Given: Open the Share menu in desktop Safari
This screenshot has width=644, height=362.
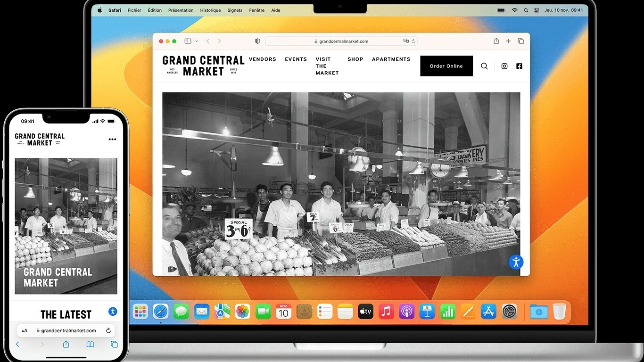Looking at the screenshot, I should tap(496, 41).
